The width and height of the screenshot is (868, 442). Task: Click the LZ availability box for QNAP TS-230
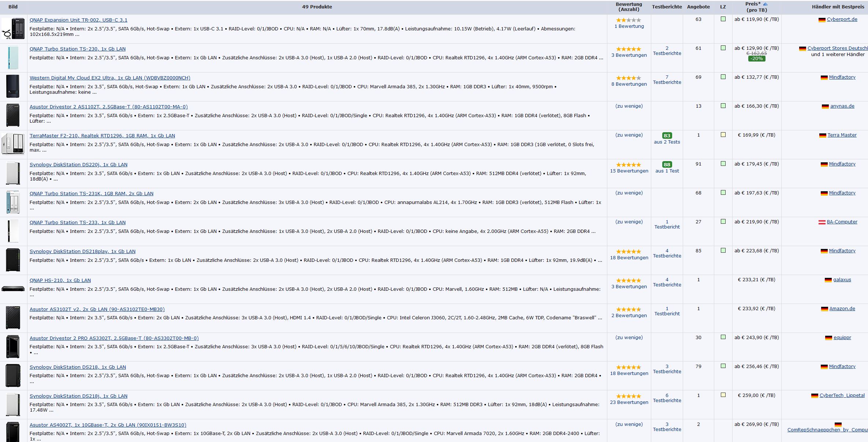click(x=723, y=48)
